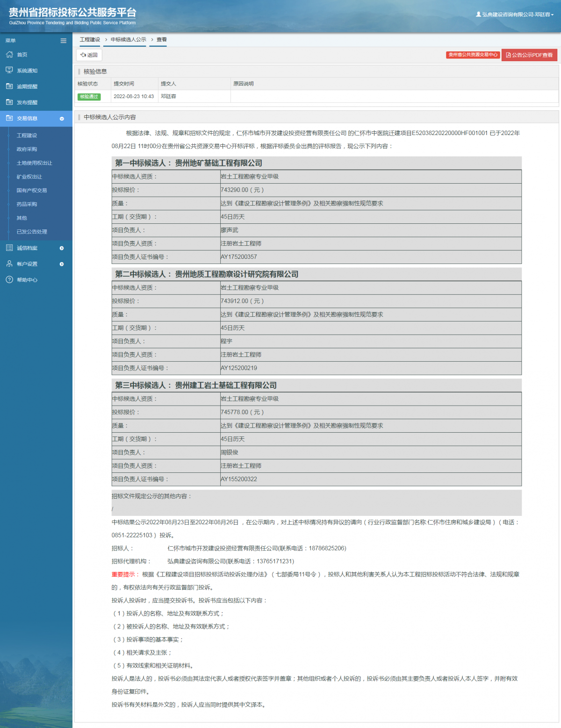
Task: Click the project leader name 程宇
Action: (227, 342)
